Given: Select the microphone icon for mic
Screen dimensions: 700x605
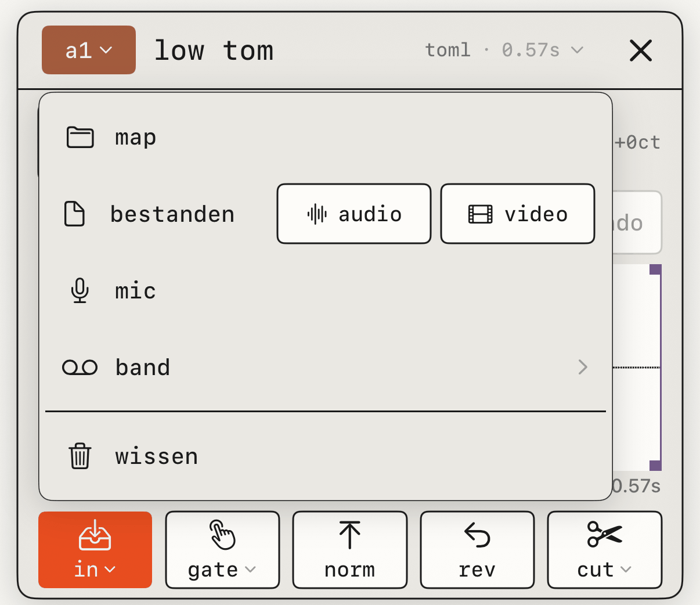Looking at the screenshot, I should coord(80,291).
